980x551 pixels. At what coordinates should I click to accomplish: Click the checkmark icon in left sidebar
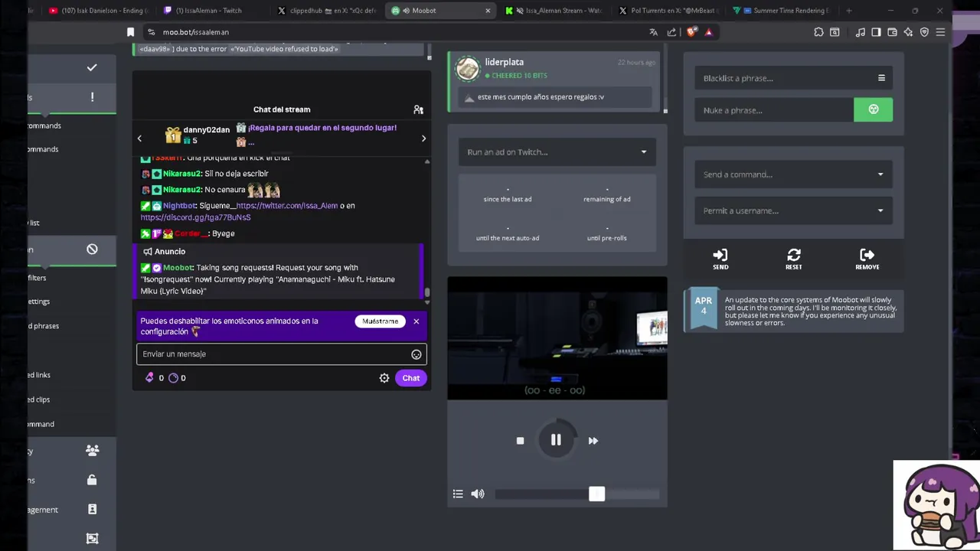[x=92, y=67]
